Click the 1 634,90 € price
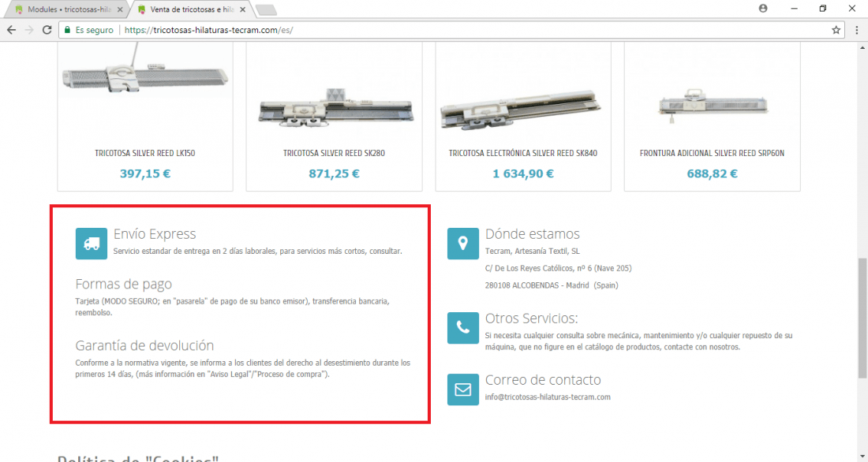 pyautogui.click(x=523, y=173)
